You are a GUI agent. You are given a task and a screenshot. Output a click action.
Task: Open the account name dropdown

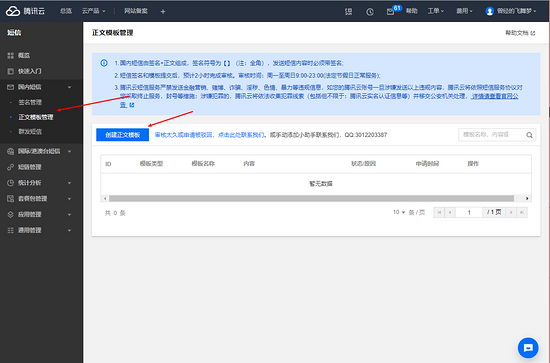(x=516, y=11)
